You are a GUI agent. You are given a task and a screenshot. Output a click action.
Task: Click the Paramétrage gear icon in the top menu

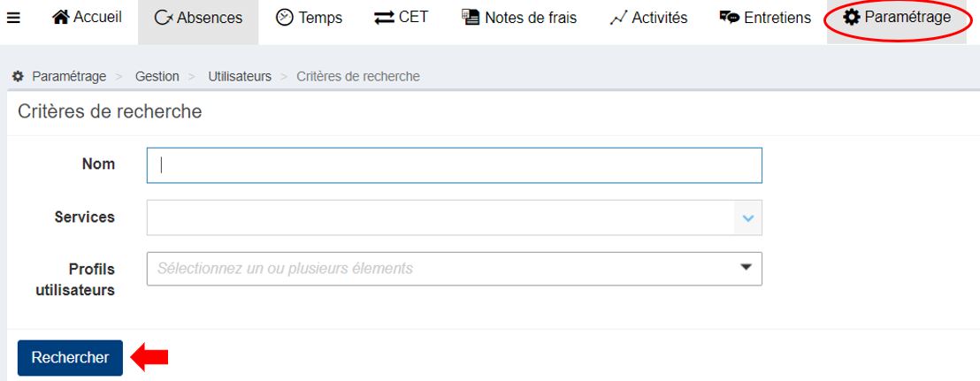[852, 18]
